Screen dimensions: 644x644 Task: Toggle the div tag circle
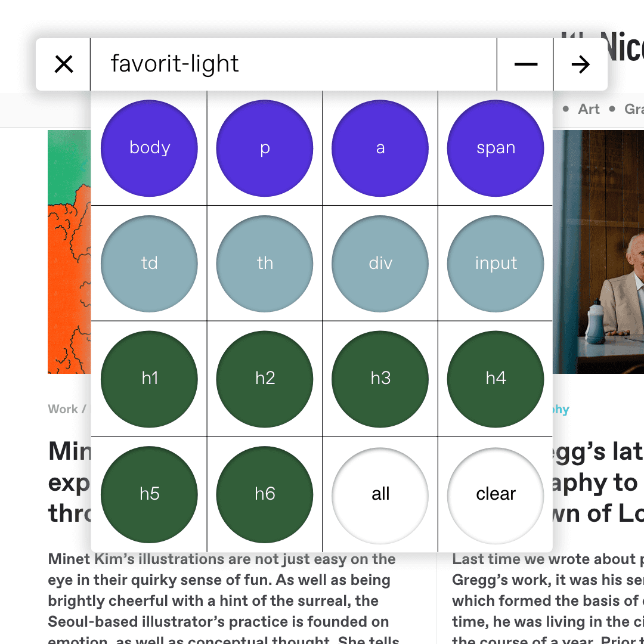point(380,263)
